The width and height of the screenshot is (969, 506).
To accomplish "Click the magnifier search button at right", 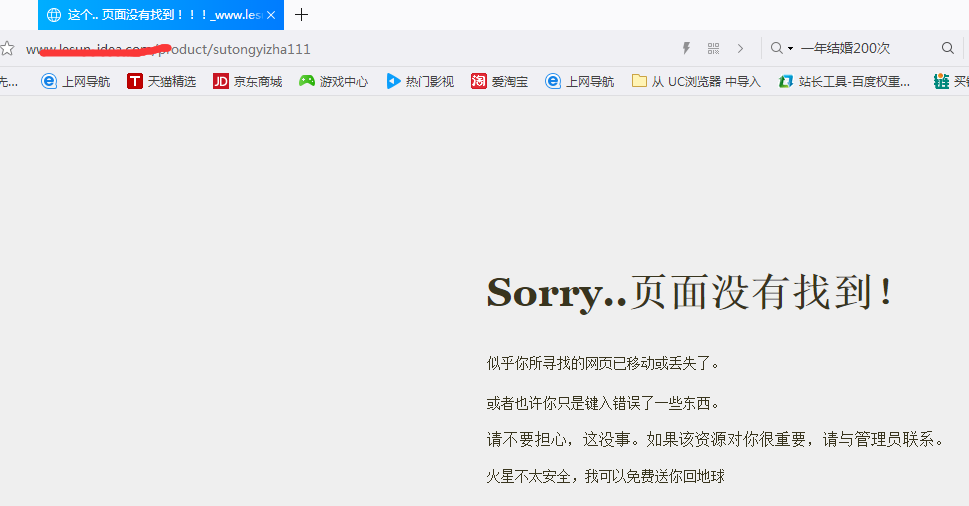I will pyautogui.click(x=947, y=48).
